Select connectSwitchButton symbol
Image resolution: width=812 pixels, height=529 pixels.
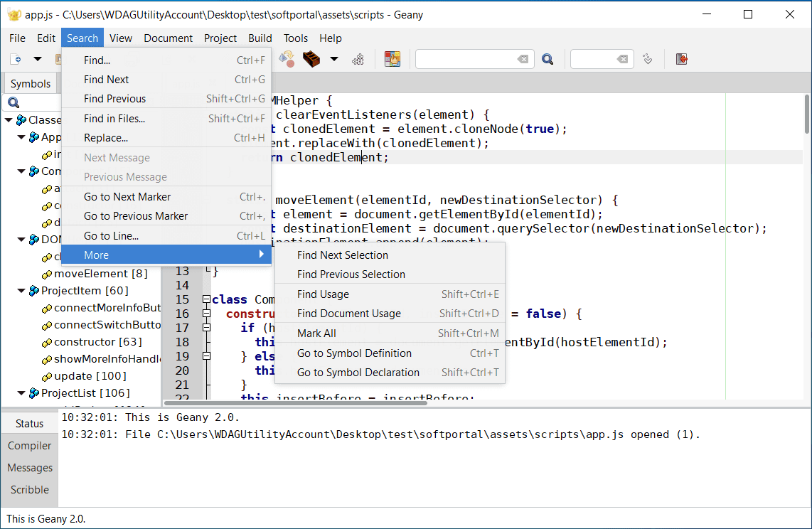[x=107, y=325]
